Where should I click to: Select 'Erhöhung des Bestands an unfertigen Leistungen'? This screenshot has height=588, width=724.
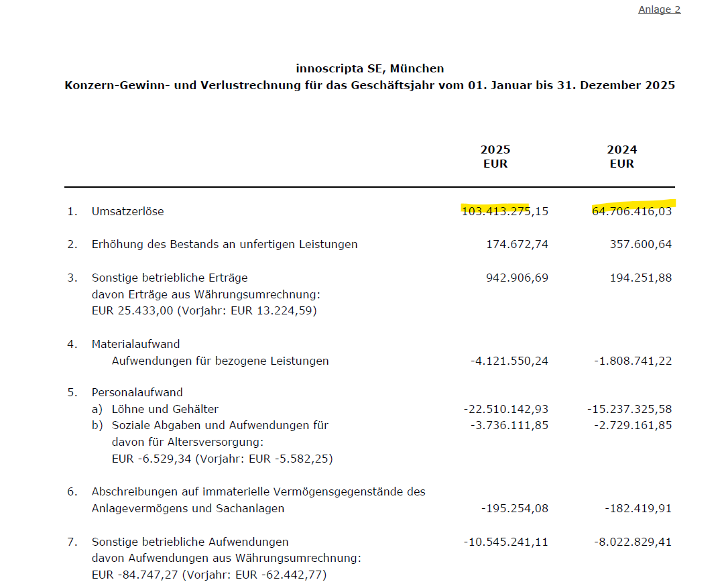pos(225,244)
